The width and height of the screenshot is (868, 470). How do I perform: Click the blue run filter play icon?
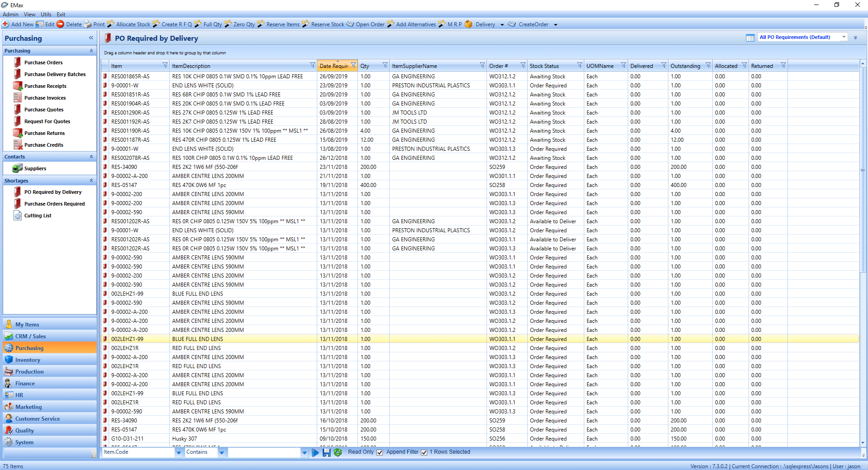click(315, 452)
